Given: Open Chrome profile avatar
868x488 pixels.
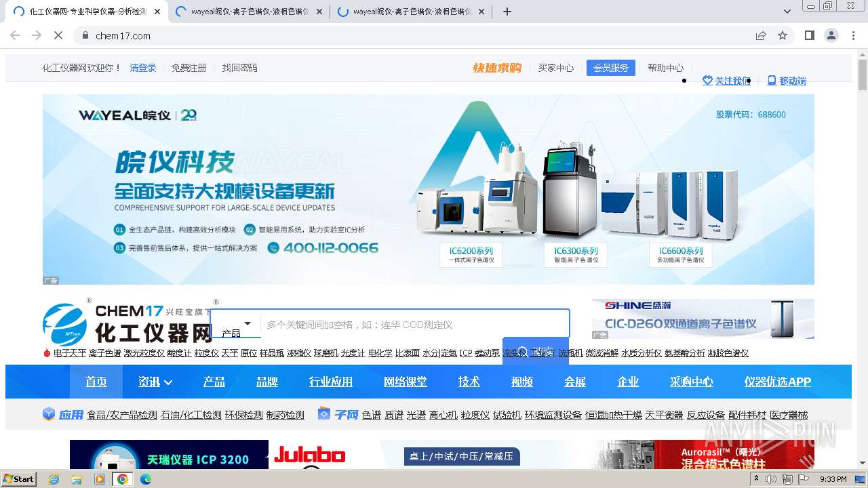Looking at the screenshot, I should click(x=831, y=35).
